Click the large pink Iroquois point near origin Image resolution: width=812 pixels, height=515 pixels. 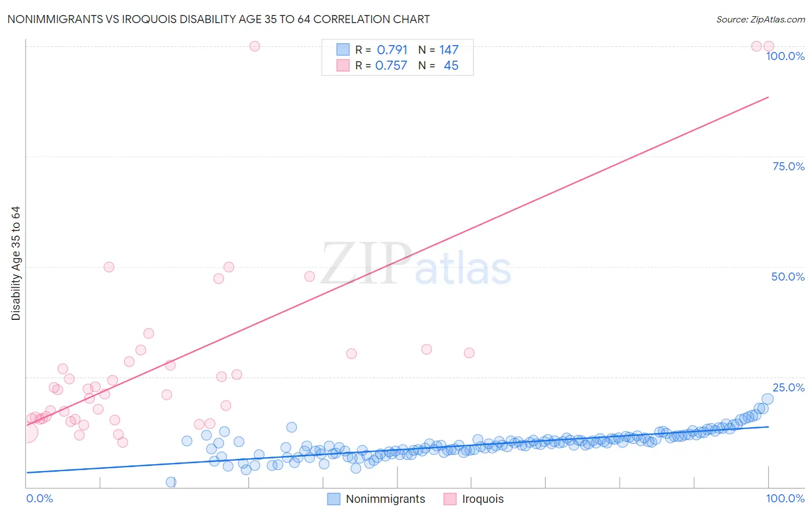pos(27,432)
